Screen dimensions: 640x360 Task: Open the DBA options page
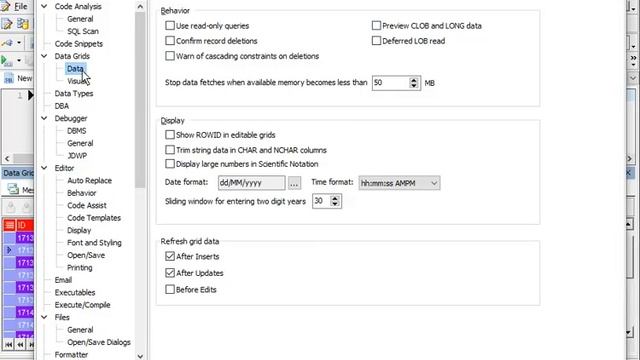click(x=62, y=106)
